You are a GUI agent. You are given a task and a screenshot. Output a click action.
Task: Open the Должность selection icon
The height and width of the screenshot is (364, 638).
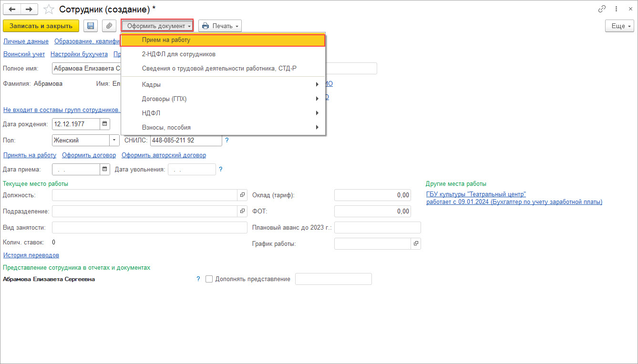pyautogui.click(x=242, y=195)
